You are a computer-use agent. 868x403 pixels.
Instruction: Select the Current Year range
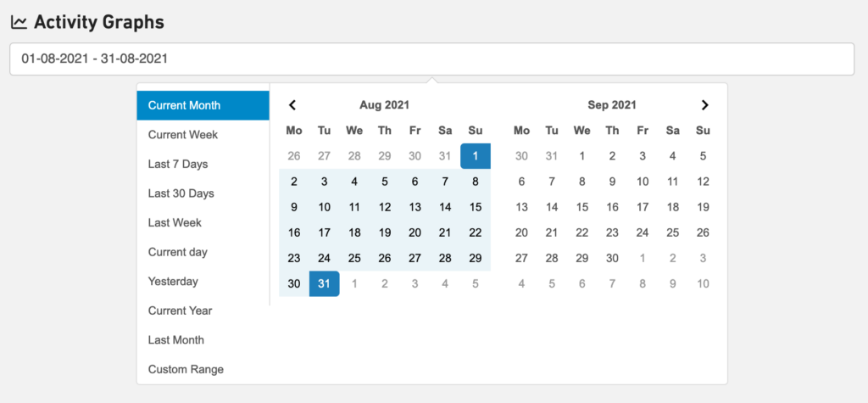(x=181, y=311)
